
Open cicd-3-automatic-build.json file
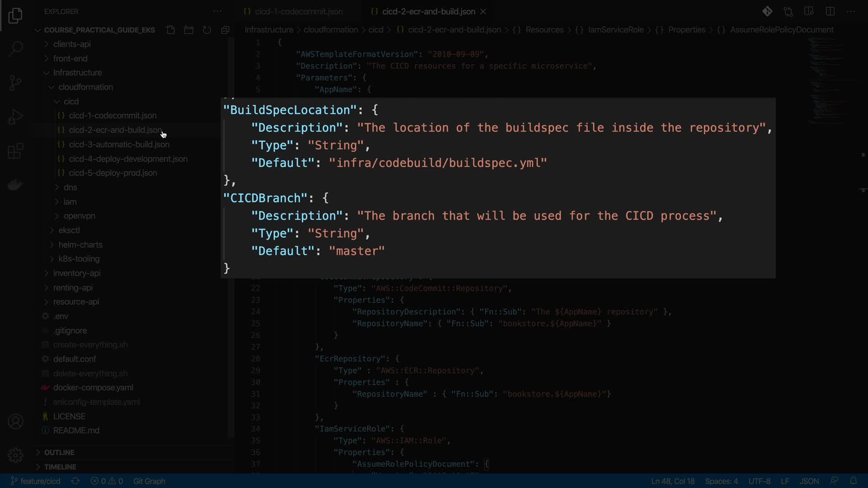click(119, 144)
